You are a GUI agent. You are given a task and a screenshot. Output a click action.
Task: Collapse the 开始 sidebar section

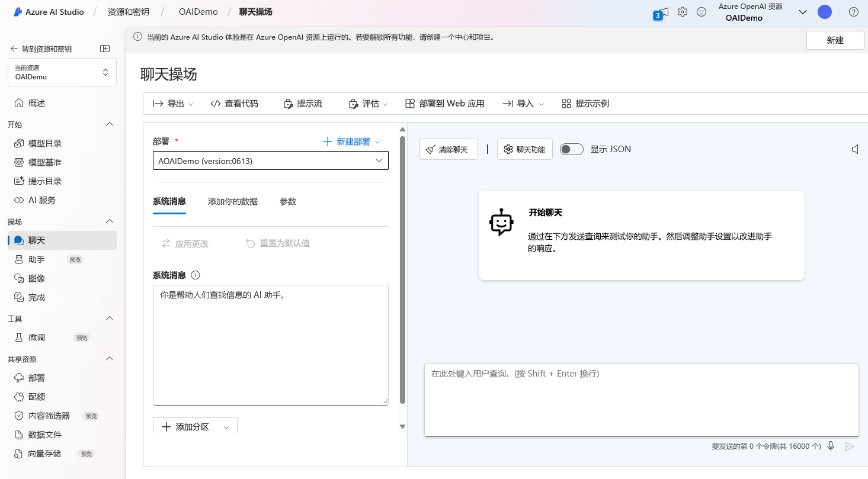[110, 124]
